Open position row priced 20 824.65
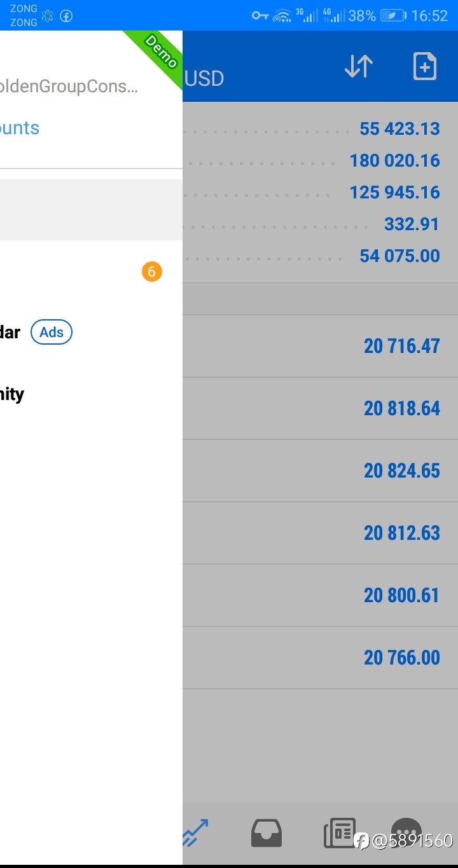The image size is (458, 868). pyautogui.click(x=320, y=471)
